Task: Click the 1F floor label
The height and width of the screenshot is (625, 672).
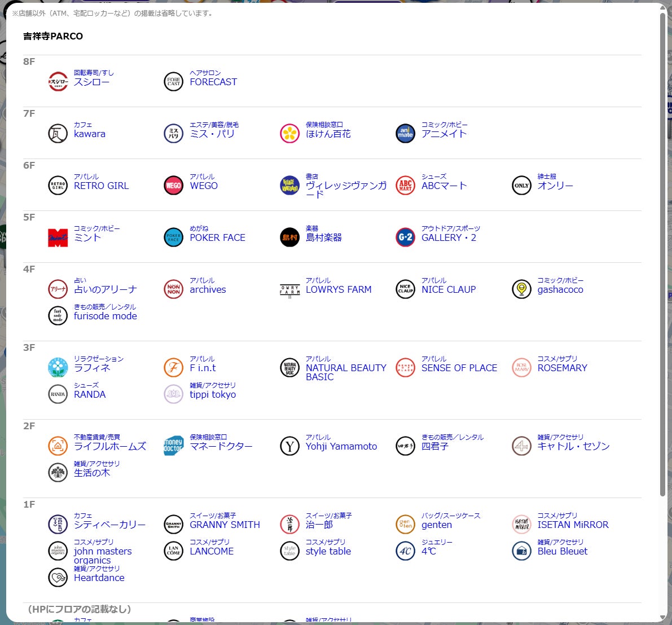Action: click(x=29, y=504)
